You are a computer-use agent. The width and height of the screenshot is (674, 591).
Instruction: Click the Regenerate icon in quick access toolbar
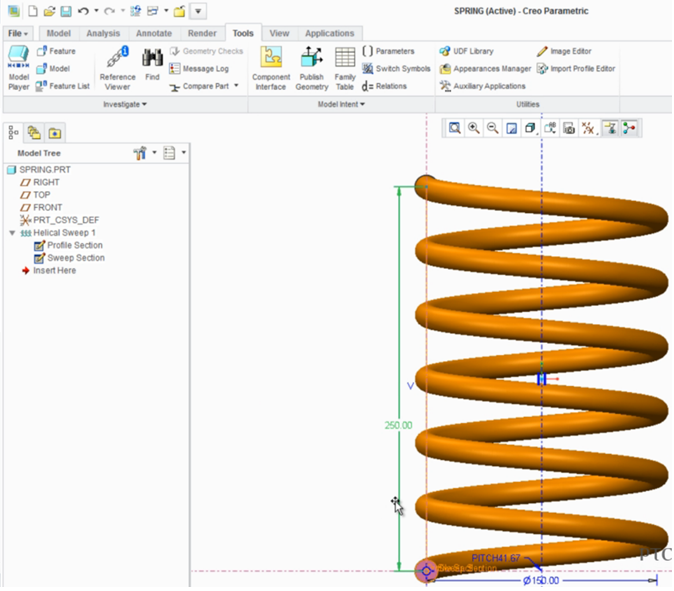click(x=135, y=11)
